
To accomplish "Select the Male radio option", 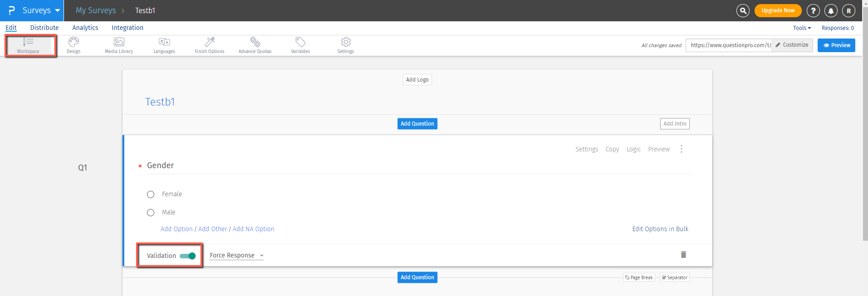I will (x=151, y=213).
